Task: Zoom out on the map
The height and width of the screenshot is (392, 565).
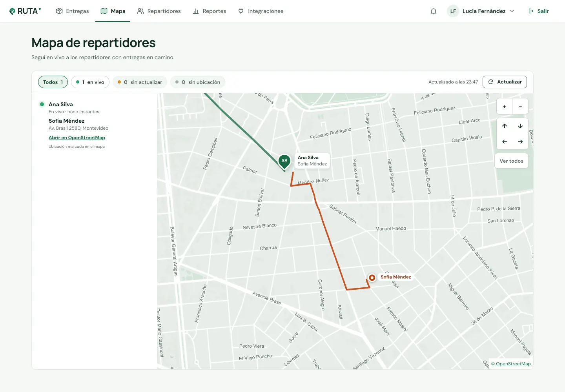Action: tap(520, 106)
